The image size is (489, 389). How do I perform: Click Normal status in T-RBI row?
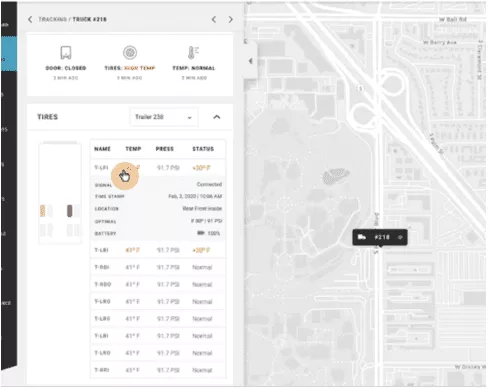tap(202, 267)
